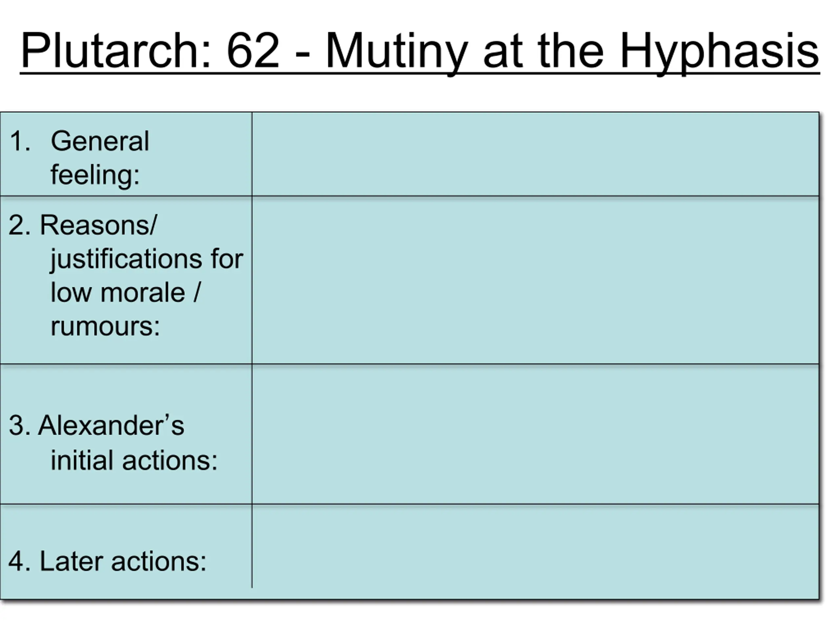The height and width of the screenshot is (630, 840).
Task: Click the list number '4.' in the table
Action: pyautogui.click(x=19, y=561)
